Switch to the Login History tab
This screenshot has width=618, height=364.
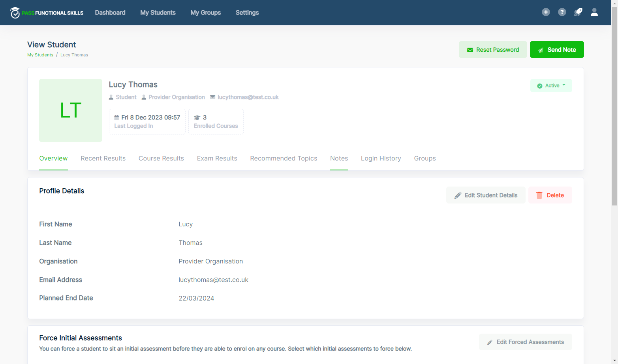(x=381, y=158)
